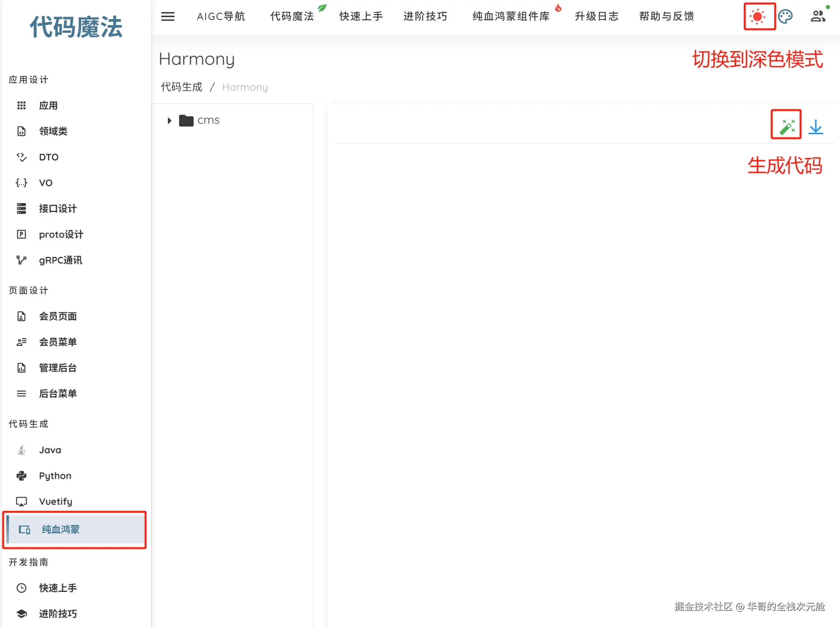Screen dimensions: 840x627
Task: Click the 代码生成 breadcrumb link
Action: point(182,87)
